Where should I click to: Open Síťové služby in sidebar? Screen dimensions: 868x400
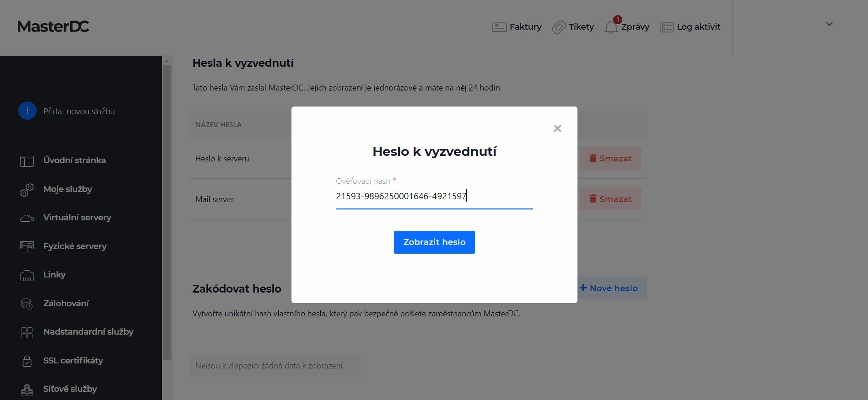pos(70,389)
